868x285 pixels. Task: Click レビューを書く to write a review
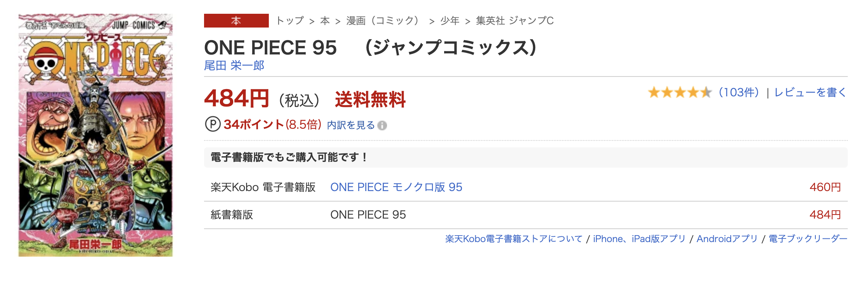[x=810, y=93]
